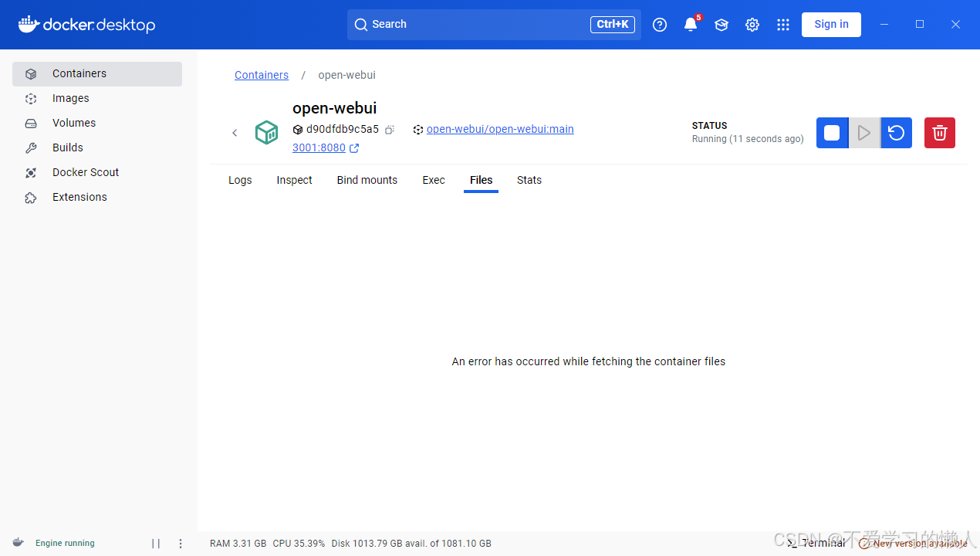This screenshot has height=556, width=980.
Task: Open the engine three-dot options menu
Action: click(181, 544)
